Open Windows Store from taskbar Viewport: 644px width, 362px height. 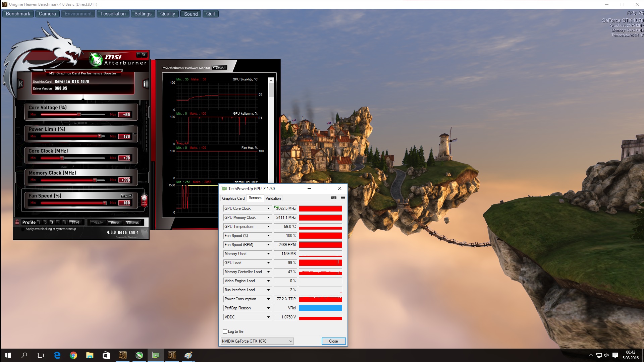click(x=106, y=355)
